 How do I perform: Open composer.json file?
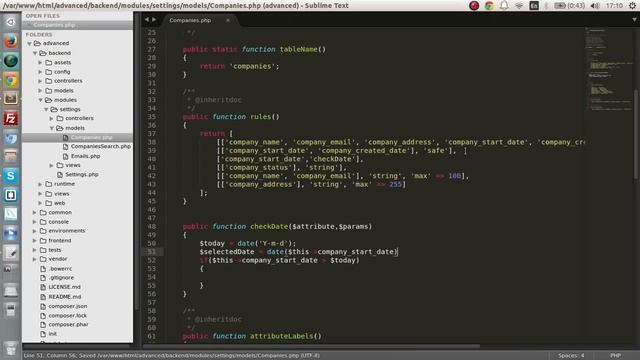tap(67, 306)
